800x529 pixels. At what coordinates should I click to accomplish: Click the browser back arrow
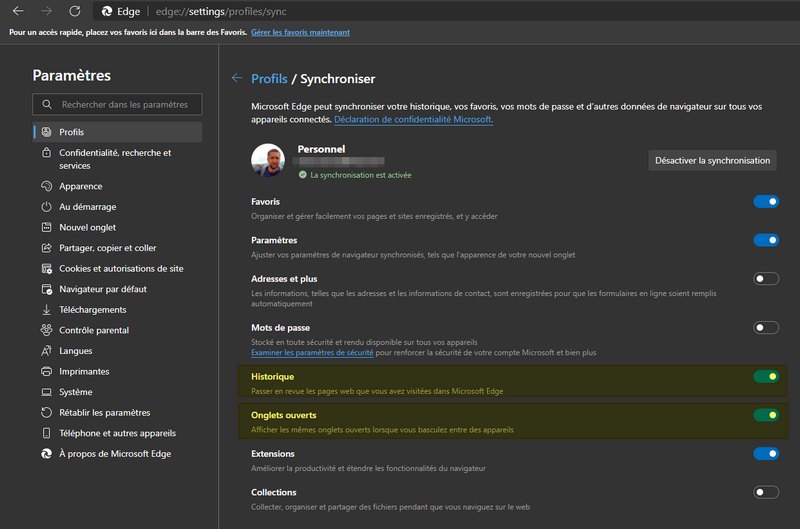click(x=18, y=12)
